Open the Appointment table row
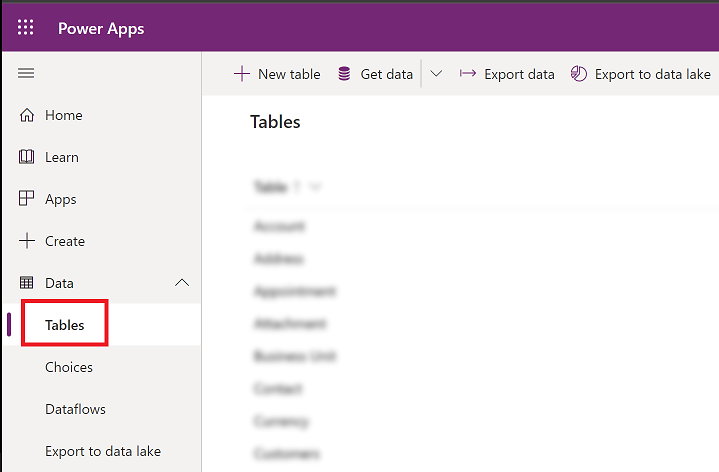Image resolution: width=719 pixels, height=472 pixels. (295, 291)
